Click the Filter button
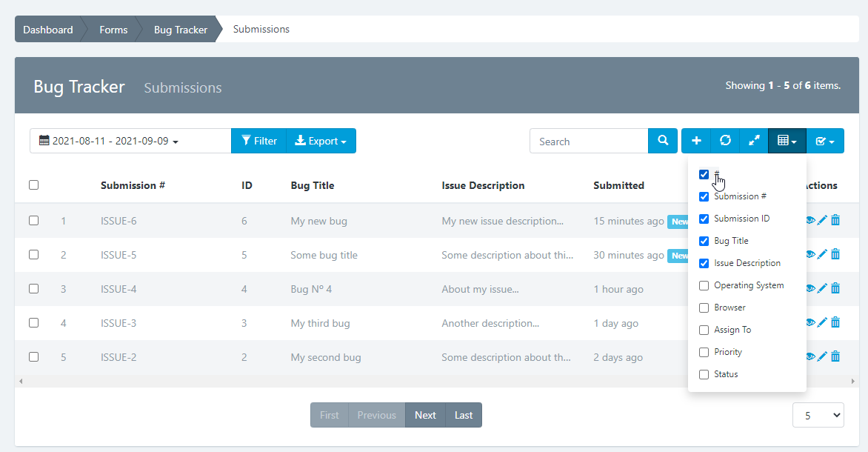Viewport: 868px width, 452px height. click(x=258, y=141)
